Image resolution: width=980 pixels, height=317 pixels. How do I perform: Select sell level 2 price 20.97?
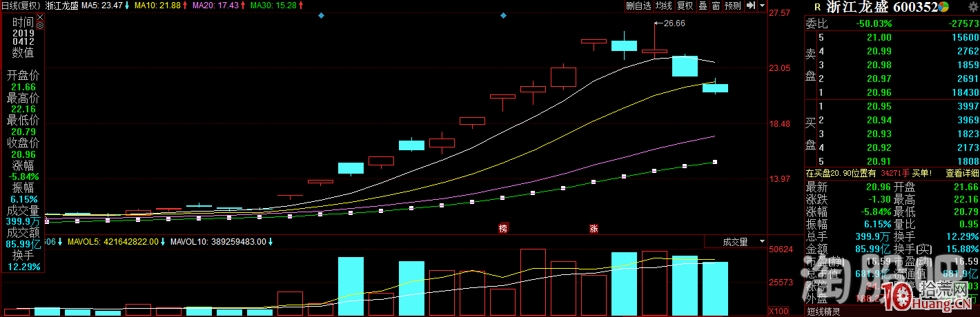point(879,79)
